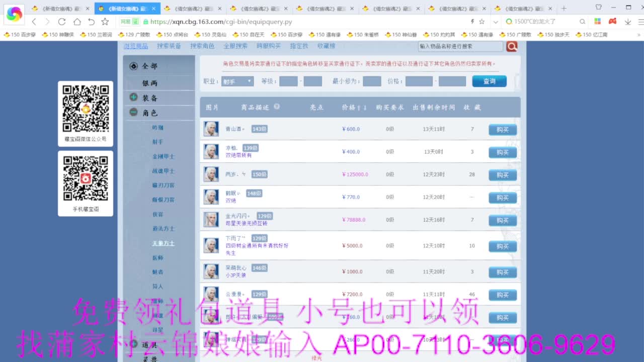Open the item search by clicking the magnifier icon
This screenshot has height=362, width=644.
(x=512, y=46)
